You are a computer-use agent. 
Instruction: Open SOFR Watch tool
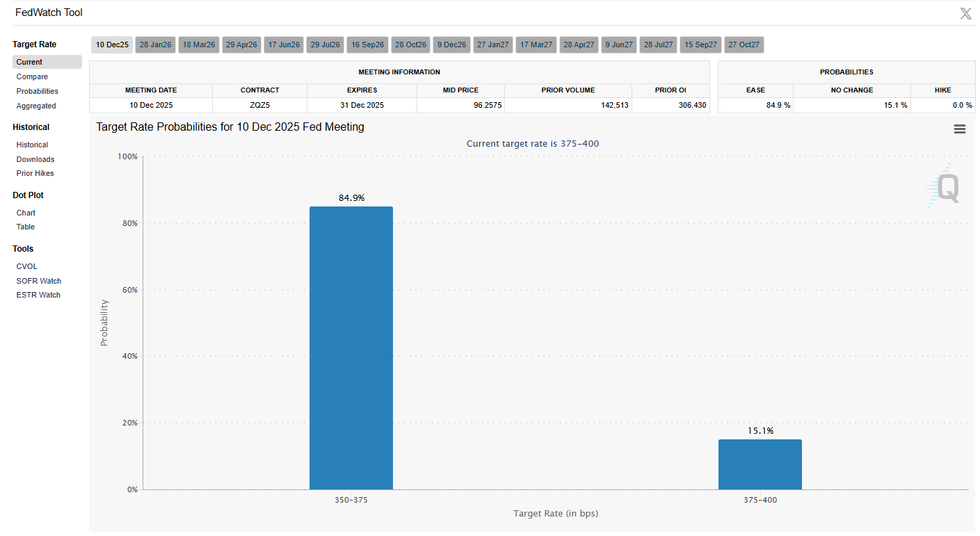[39, 281]
